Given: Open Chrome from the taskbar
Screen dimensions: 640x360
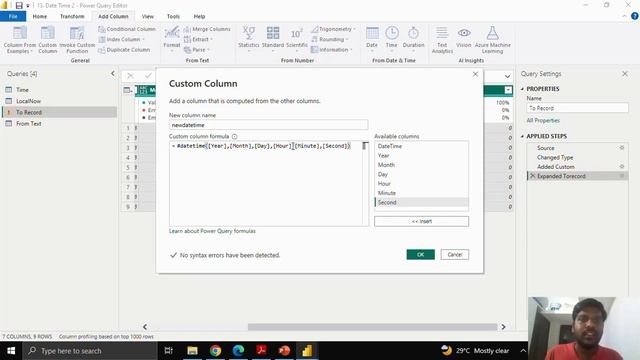Looking at the screenshot, I should pyautogui.click(x=216, y=351).
